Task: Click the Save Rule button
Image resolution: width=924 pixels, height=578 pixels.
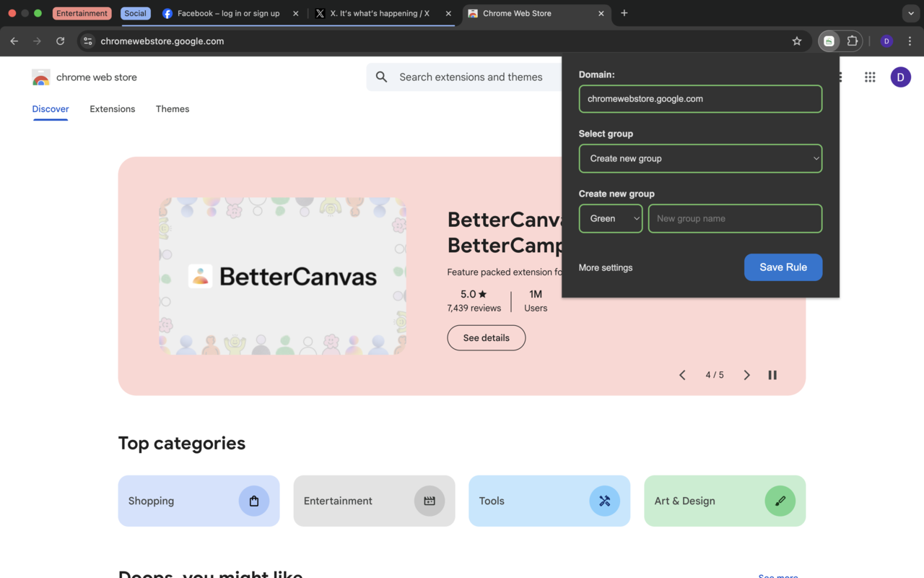Action: (x=783, y=267)
